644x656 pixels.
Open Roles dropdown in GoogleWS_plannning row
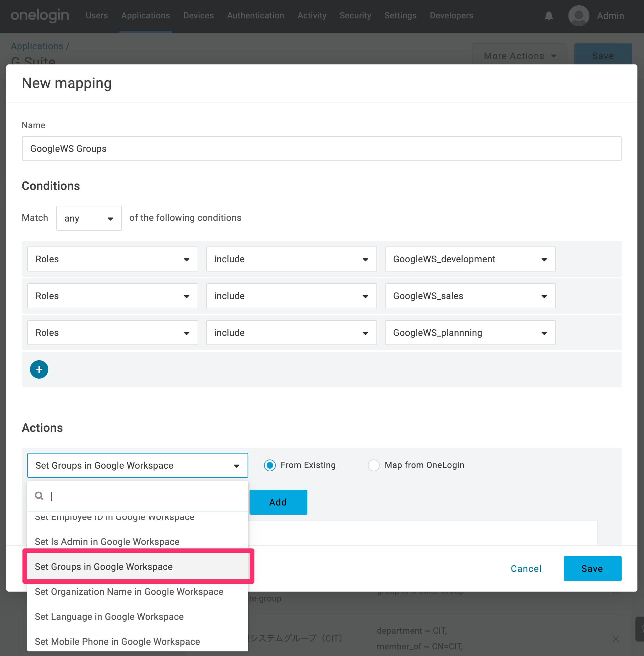click(x=113, y=333)
